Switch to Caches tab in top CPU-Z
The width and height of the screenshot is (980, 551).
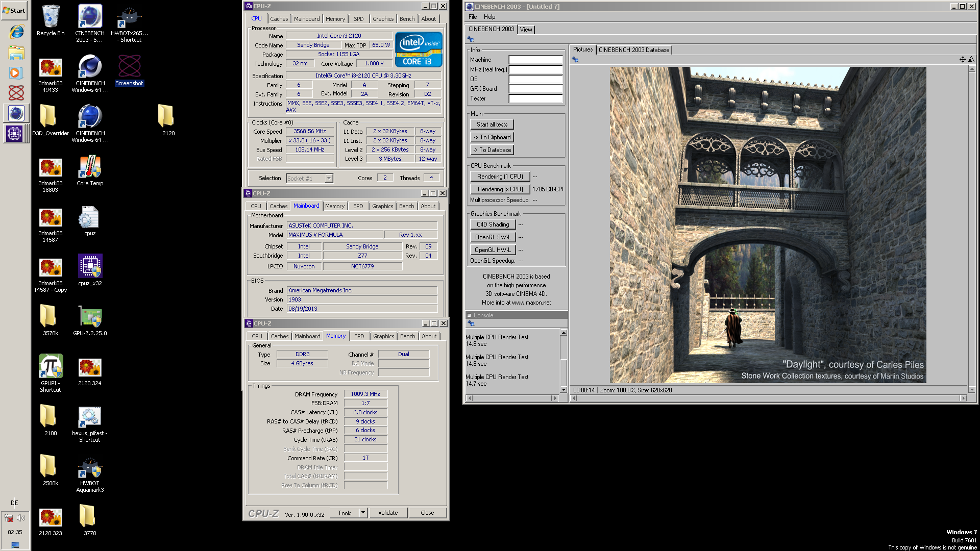tap(279, 19)
